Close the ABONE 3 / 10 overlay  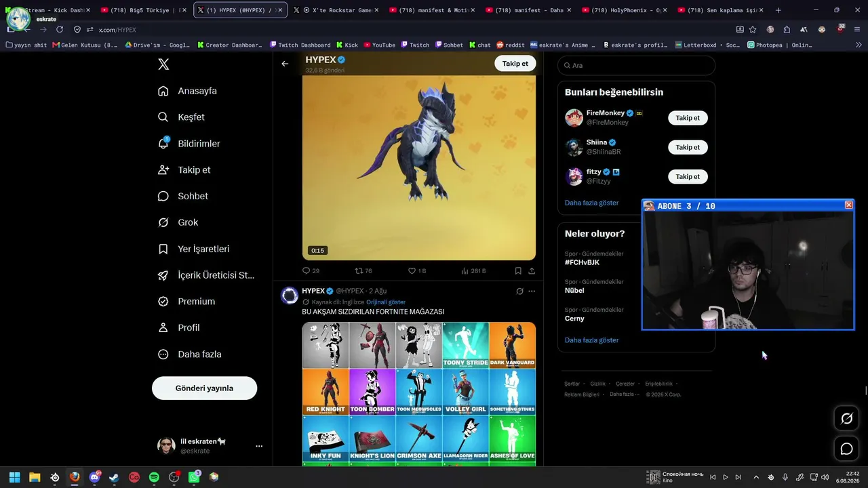[848, 205]
